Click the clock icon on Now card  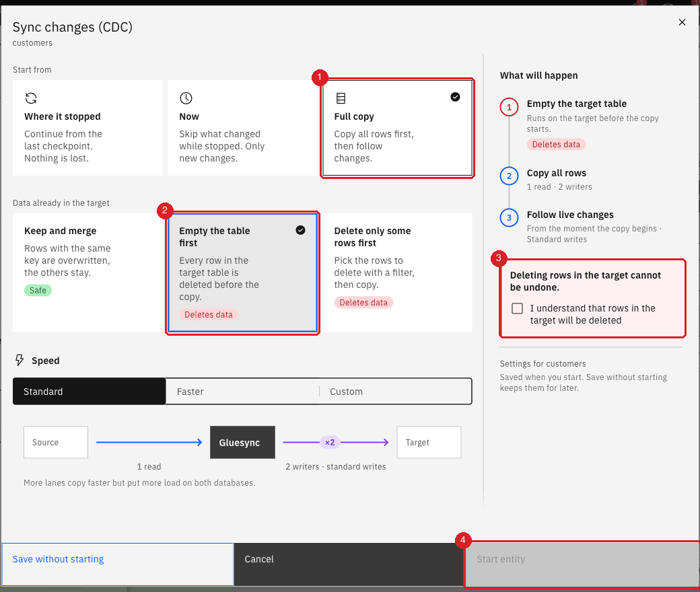pos(186,98)
